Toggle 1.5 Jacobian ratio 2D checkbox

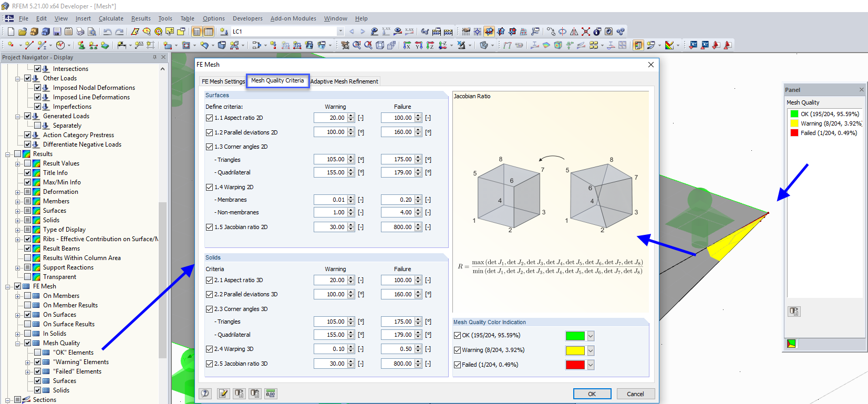tap(209, 227)
